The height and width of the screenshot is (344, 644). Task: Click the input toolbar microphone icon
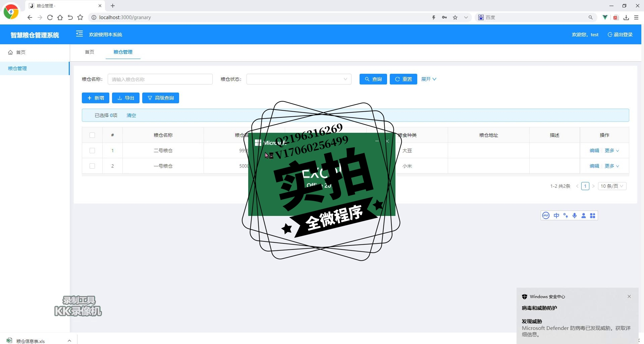click(575, 216)
